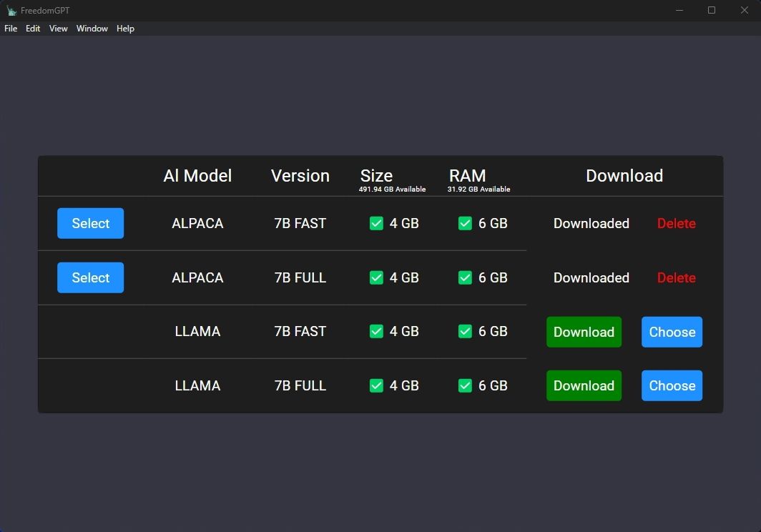Open the Help menu

click(x=125, y=29)
